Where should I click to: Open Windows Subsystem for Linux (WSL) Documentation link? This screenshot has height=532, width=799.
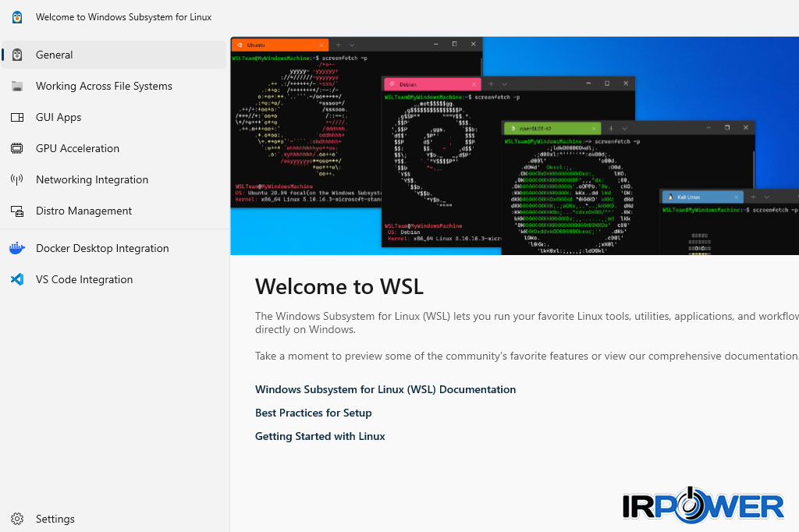pyautogui.click(x=385, y=389)
